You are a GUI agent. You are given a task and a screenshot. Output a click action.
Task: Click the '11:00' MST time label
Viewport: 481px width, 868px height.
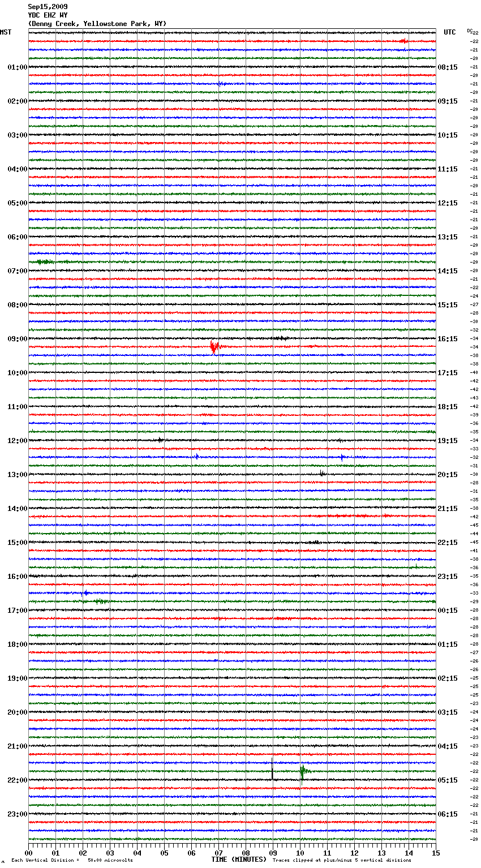pyautogui.click(x=18, y=407)
